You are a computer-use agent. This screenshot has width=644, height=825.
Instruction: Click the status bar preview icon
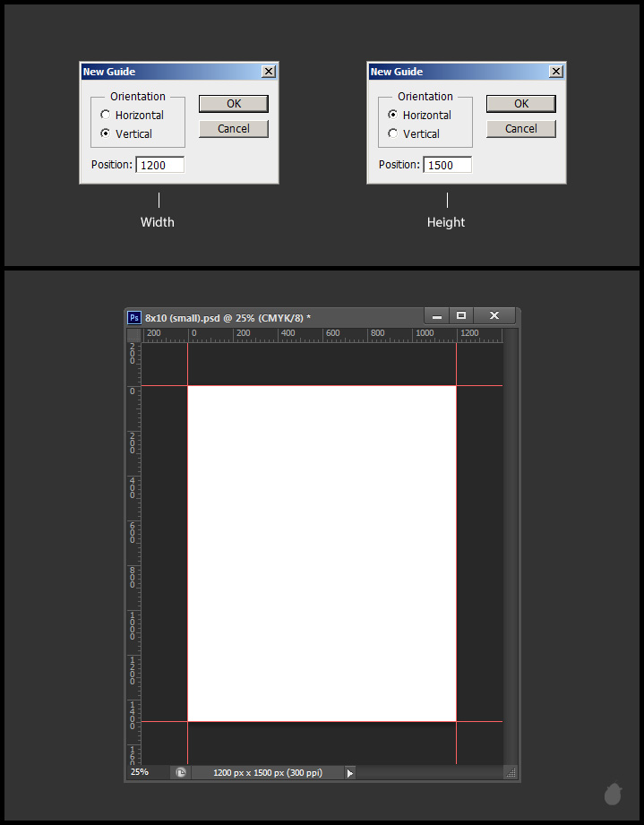(181, 772)
